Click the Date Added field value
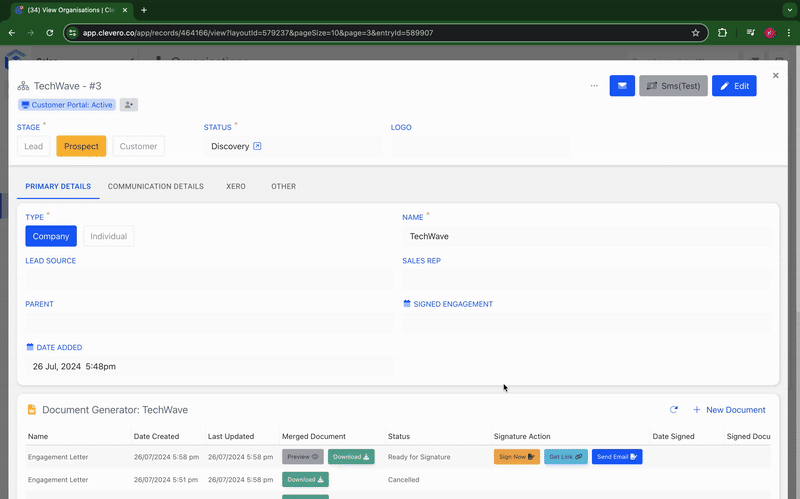 coord(210,366)
